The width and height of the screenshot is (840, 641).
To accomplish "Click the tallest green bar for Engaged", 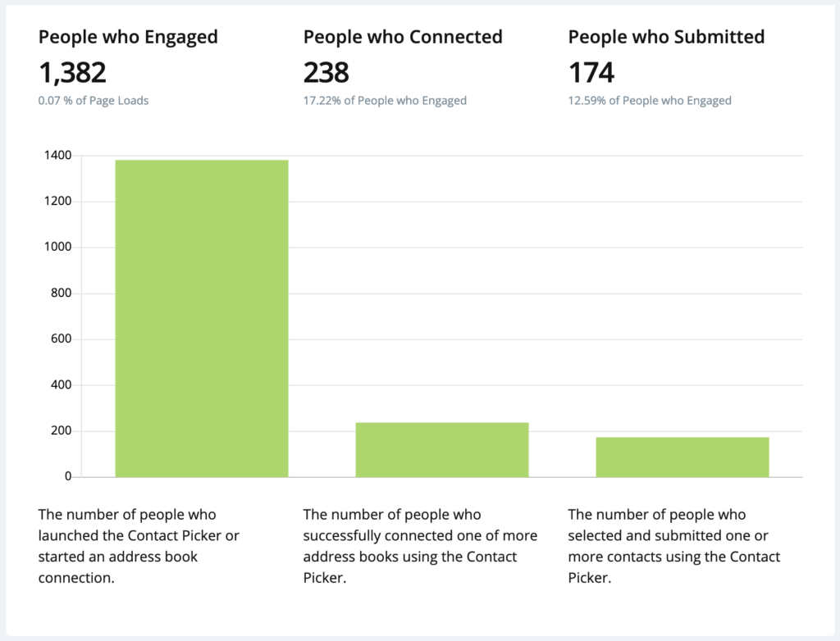I will point(202,318).
